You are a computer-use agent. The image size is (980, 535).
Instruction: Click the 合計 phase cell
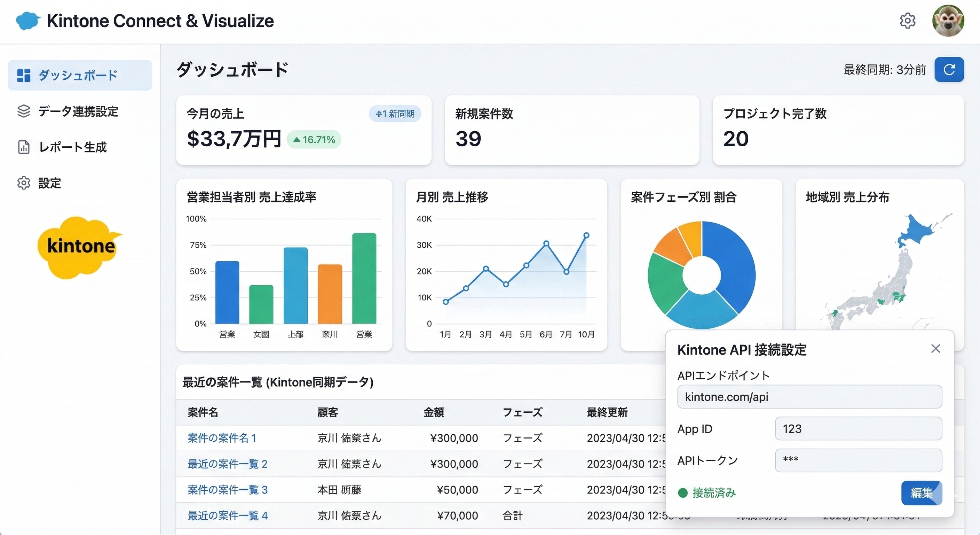512,515
